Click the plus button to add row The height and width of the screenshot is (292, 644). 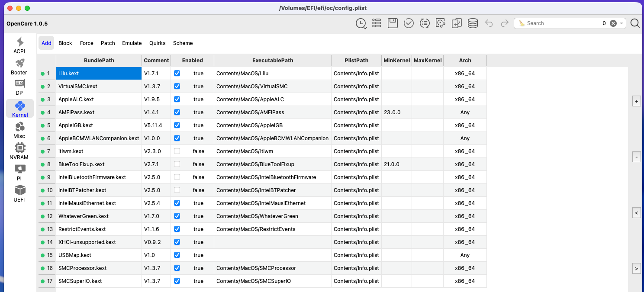(x=636, y=101)
